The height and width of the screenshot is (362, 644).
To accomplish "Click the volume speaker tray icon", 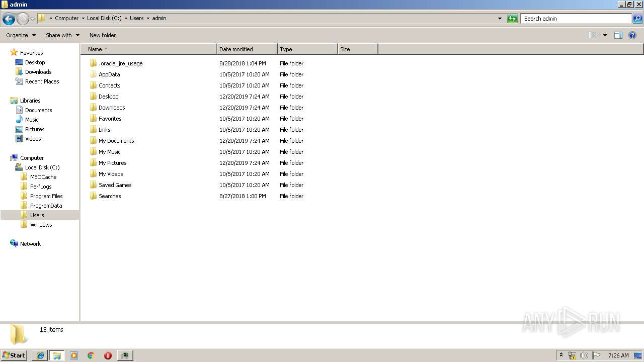I will [x=584, y=355].
